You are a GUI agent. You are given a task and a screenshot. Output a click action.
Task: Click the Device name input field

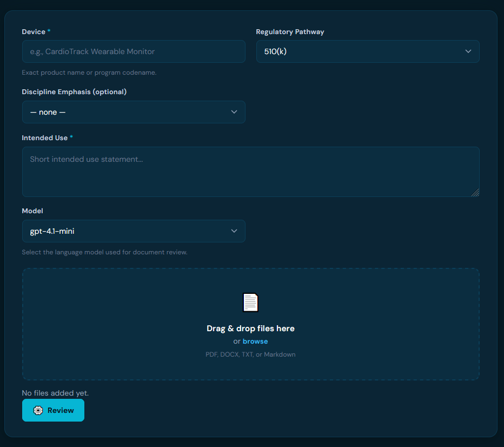134,51
